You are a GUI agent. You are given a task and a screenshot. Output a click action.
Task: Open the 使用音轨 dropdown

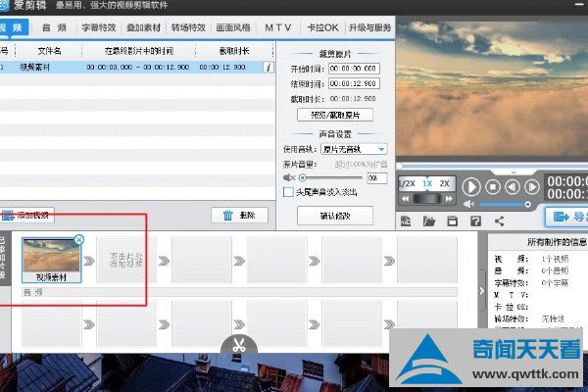pos(354,148)
